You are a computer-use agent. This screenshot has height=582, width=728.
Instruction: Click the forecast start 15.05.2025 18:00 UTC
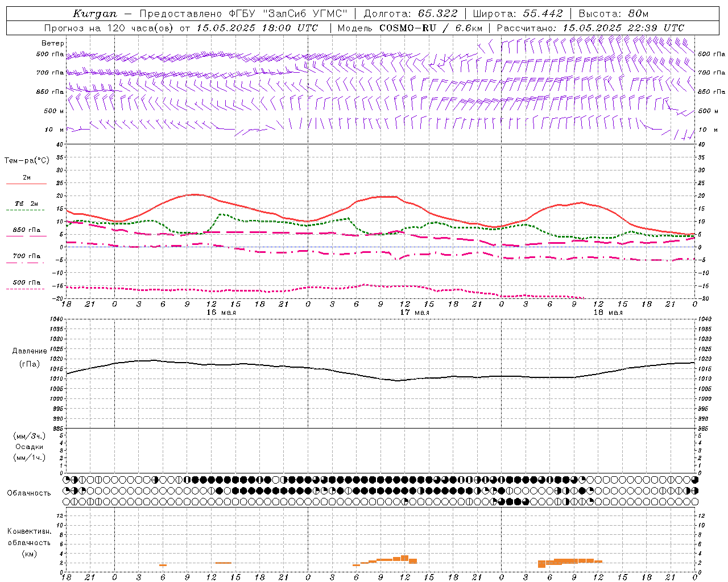tap(257, 28)
